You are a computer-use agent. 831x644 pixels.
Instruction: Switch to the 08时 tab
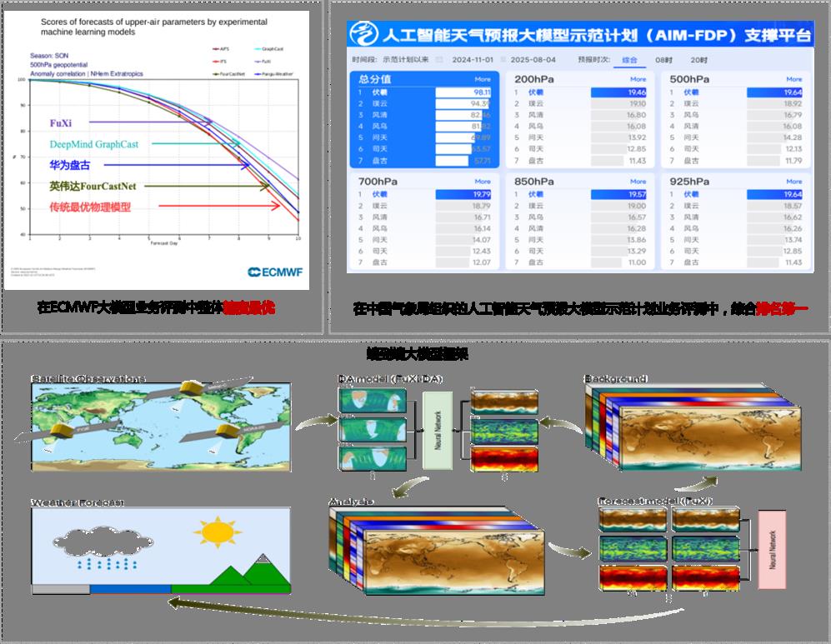pyautogui.click(x=663, y=60)
